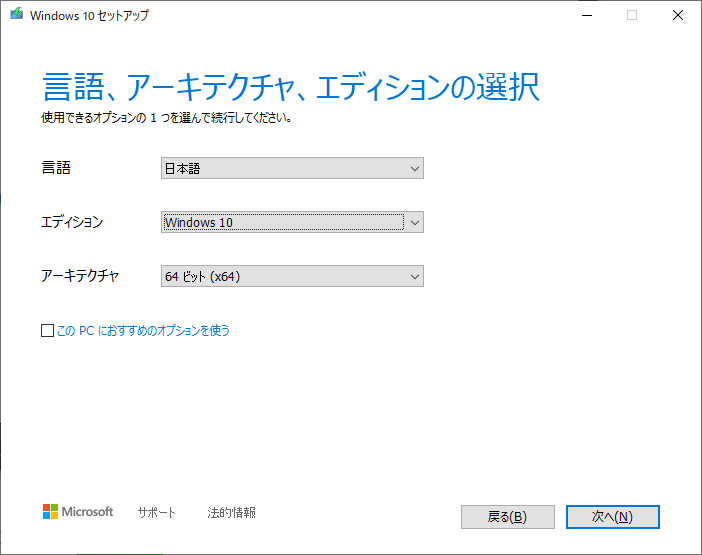Click the エディション field label

pyautogui.click(x=72, y=222)
